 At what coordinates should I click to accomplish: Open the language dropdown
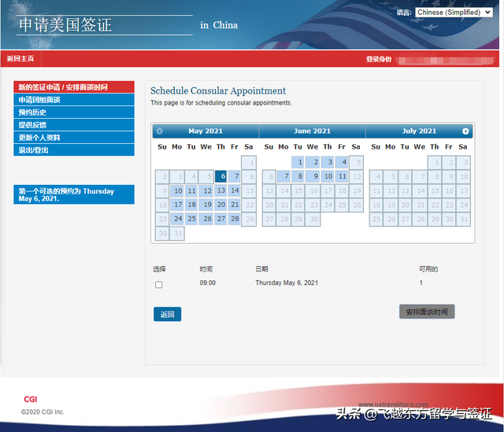pos(454,13)
